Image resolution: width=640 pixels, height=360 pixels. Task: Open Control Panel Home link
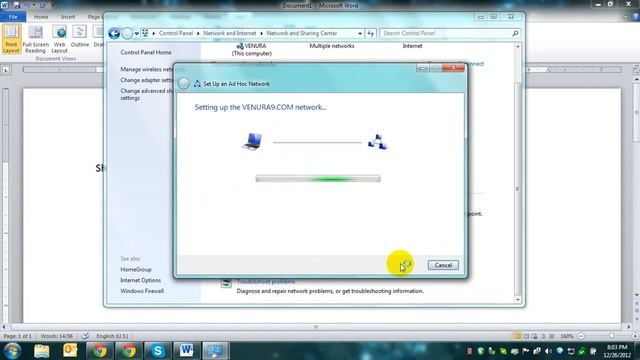point(146,52)
